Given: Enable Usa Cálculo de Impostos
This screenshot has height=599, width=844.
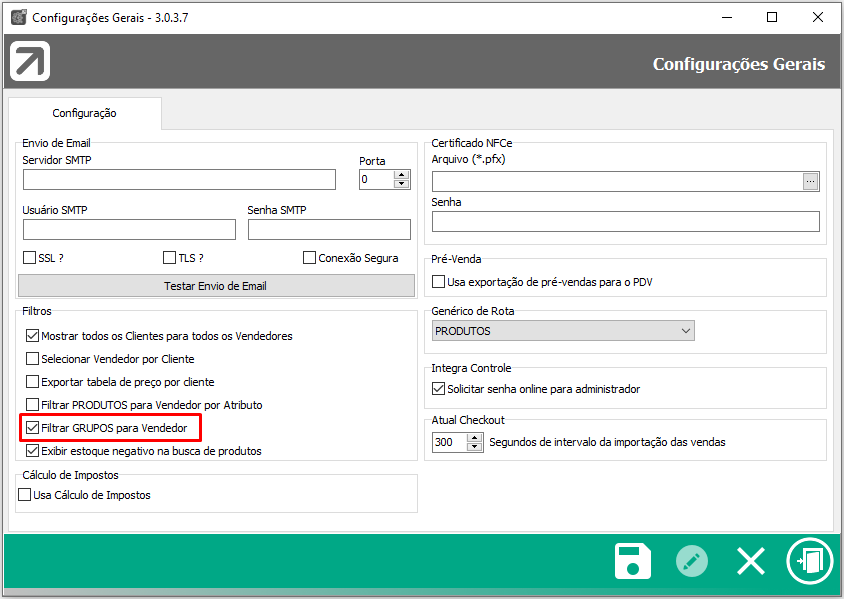Looking at the screenshot, I should (25, 495).
